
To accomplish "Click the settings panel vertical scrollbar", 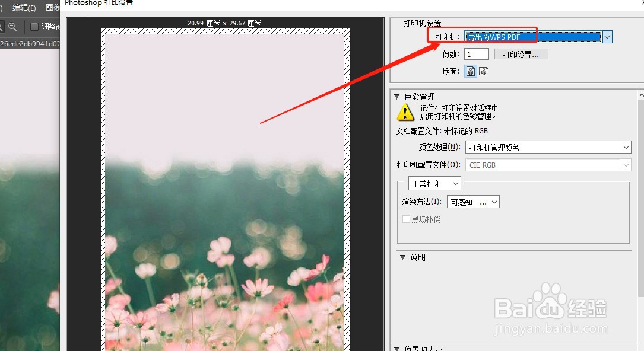I will tap(641, 197).
